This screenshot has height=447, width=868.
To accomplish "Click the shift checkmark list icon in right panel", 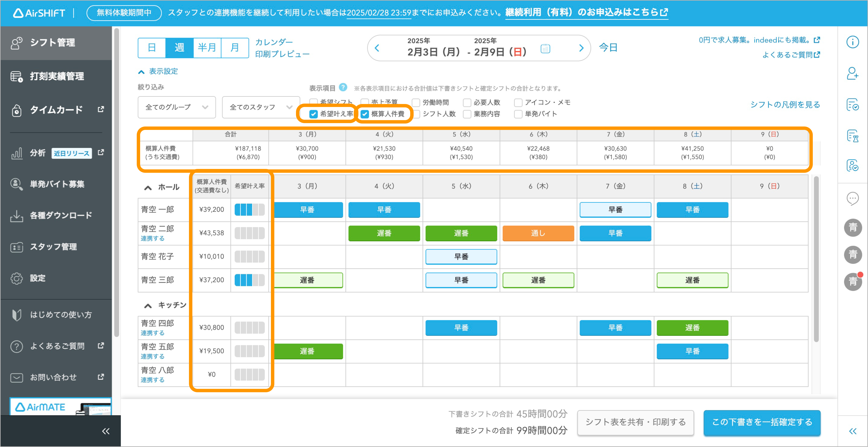I will coord(852,104).
